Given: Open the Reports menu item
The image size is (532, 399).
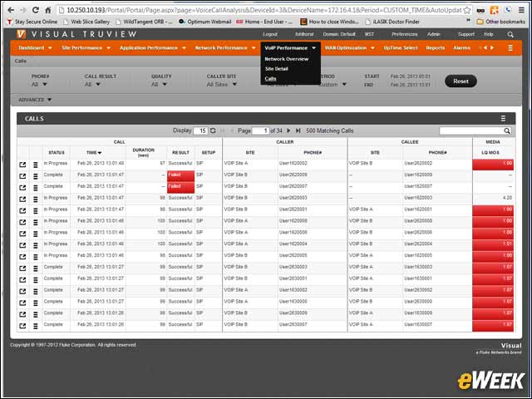Looking at the screenshot, I should (x=435, y=48).
